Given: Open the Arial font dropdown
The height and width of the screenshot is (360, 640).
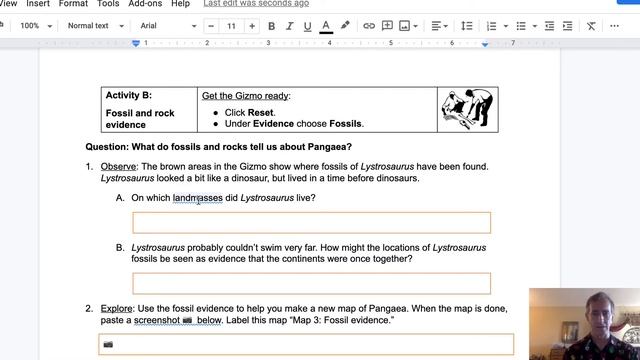Looking at the screenshot, I should pos(168,26).
